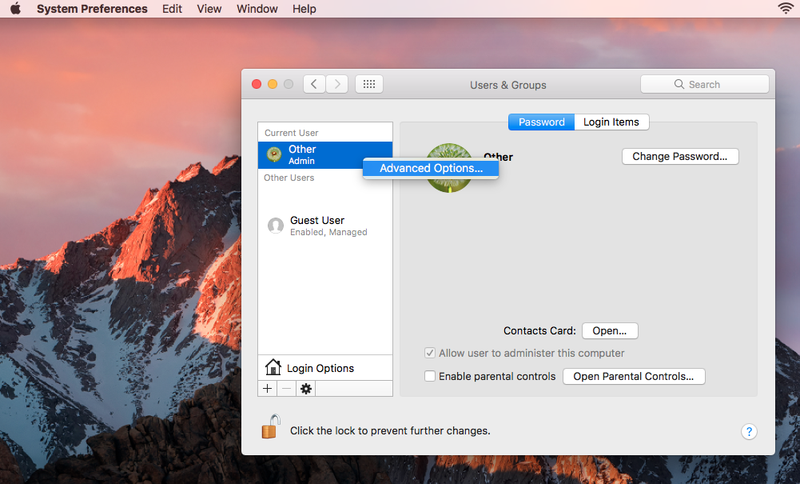The width and height of the screenshot is (800, 484).
Task: Click the search magnifier icon
Action: coord(679,84)
